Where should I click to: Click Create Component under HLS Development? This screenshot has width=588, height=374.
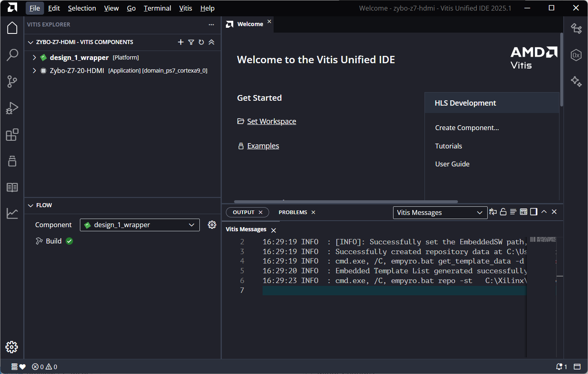pos(467,128)
